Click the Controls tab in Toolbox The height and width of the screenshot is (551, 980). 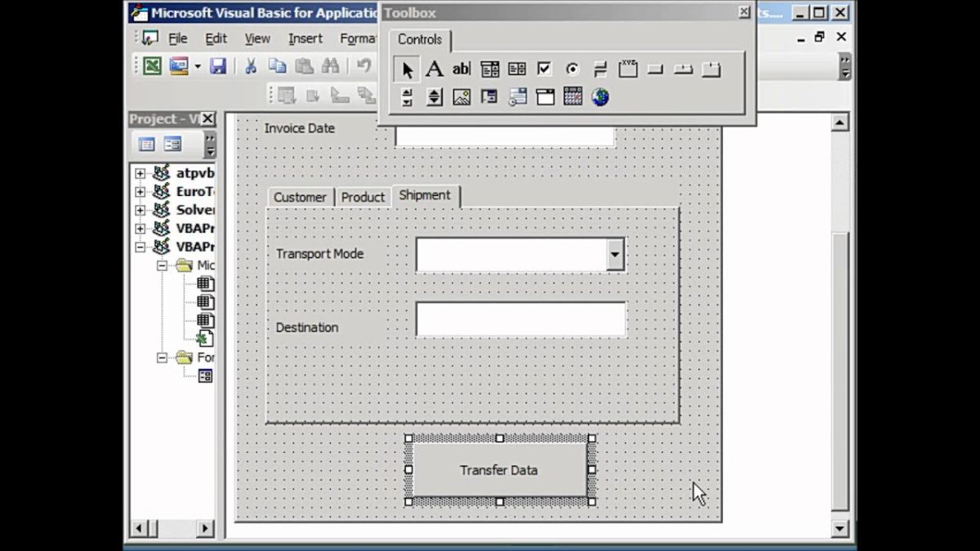click(x=420, y=39)
